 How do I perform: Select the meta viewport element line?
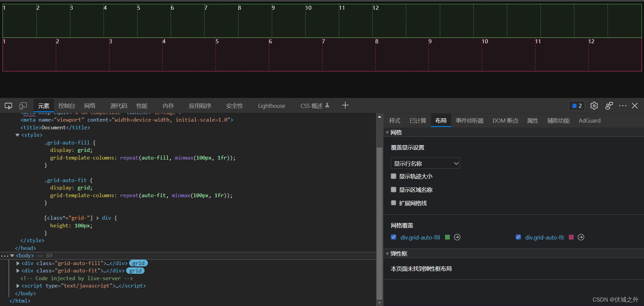click(127, 120)
